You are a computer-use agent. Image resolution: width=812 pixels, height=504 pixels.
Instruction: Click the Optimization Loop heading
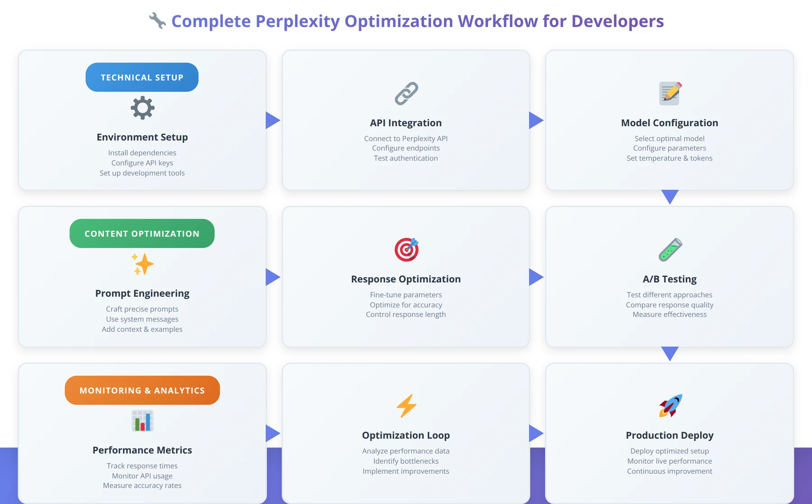[x=406, y=435]
